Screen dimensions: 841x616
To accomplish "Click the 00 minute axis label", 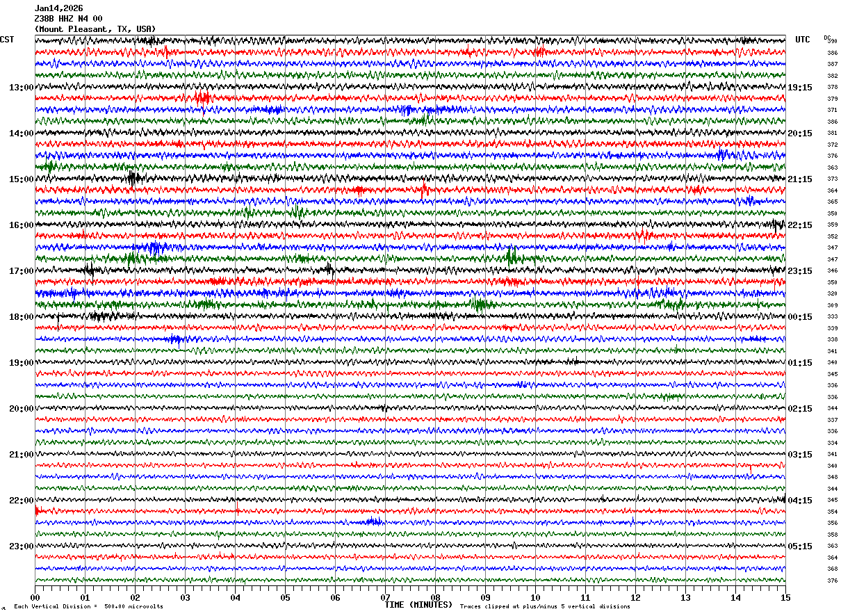I will click(x=35, y=597).
